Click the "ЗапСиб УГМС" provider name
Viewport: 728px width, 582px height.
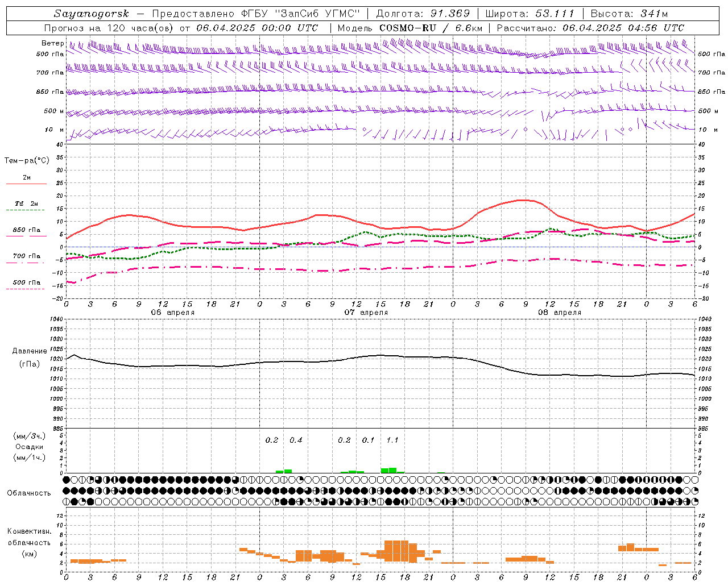pos(317,14)
